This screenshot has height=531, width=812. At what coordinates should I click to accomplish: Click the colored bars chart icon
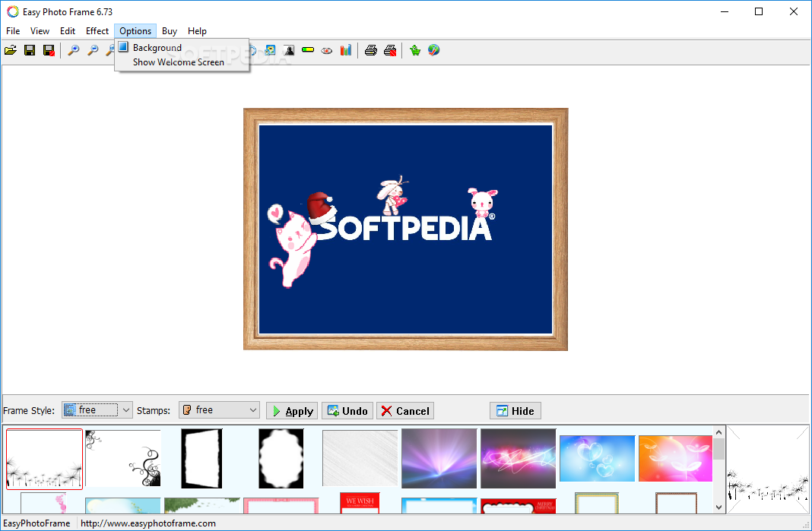(x=346, y=50)
